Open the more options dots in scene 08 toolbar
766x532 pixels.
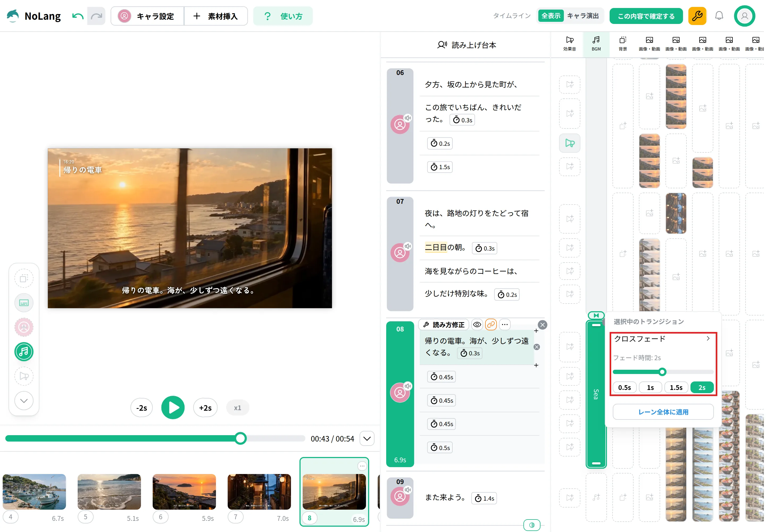tap(505, 324)
